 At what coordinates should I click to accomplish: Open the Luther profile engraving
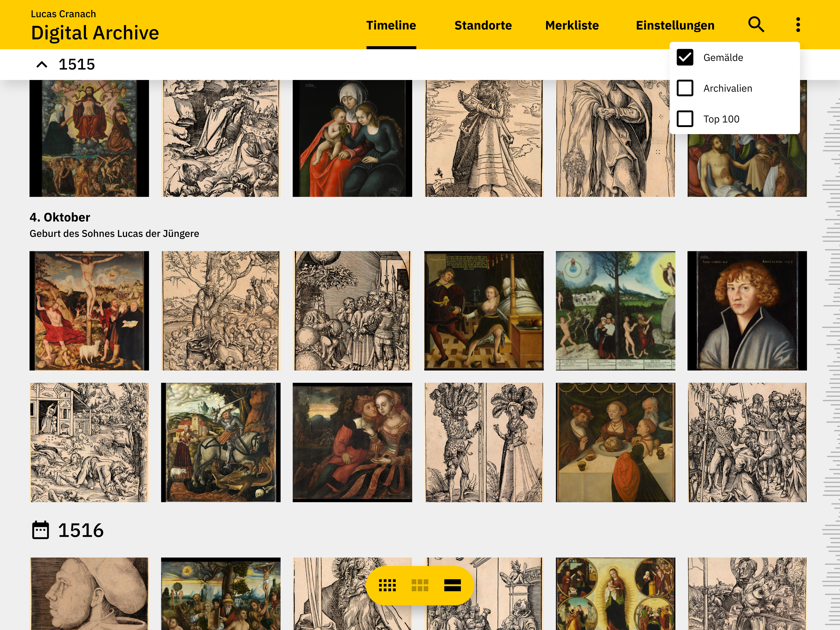coord(89,593)
